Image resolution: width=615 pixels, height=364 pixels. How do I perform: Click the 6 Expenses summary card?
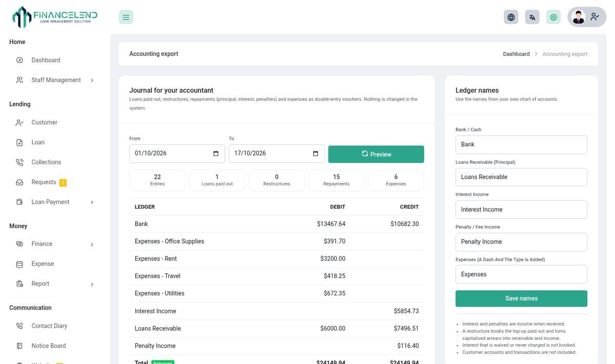[396, 180]
